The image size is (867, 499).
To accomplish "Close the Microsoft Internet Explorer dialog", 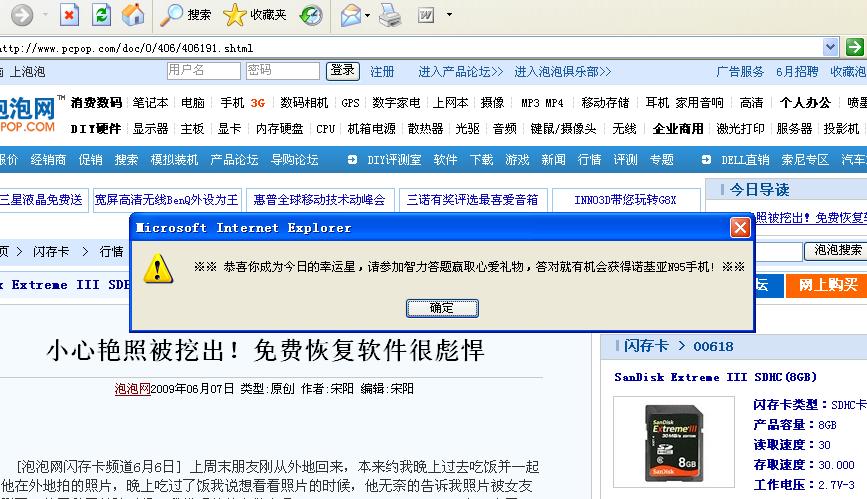I will click(x=740, y=227).
